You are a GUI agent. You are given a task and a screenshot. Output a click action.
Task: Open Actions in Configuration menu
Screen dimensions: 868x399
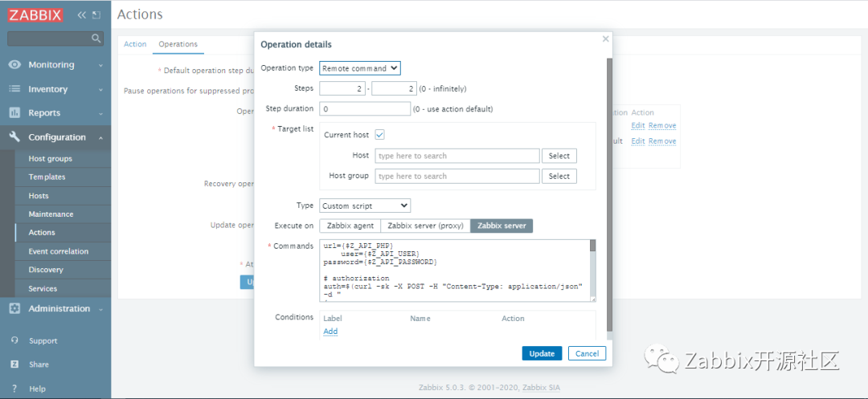42,233
